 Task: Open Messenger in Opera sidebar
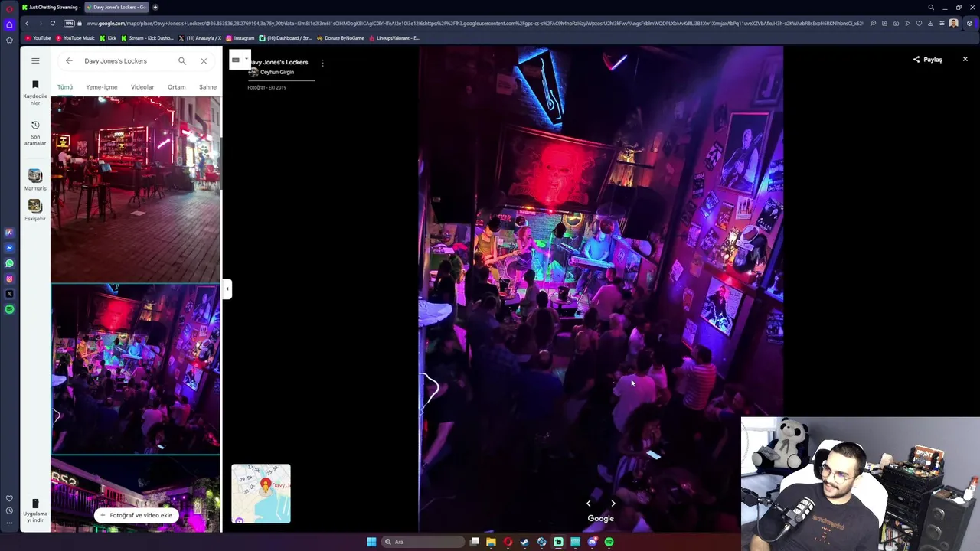click(9, 248)
